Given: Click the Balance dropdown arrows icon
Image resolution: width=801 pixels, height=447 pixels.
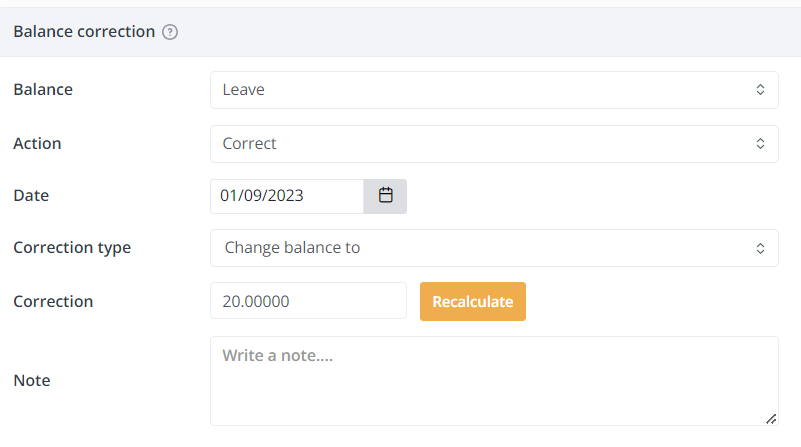Looking at the screenshot, I should pos(760,90).
